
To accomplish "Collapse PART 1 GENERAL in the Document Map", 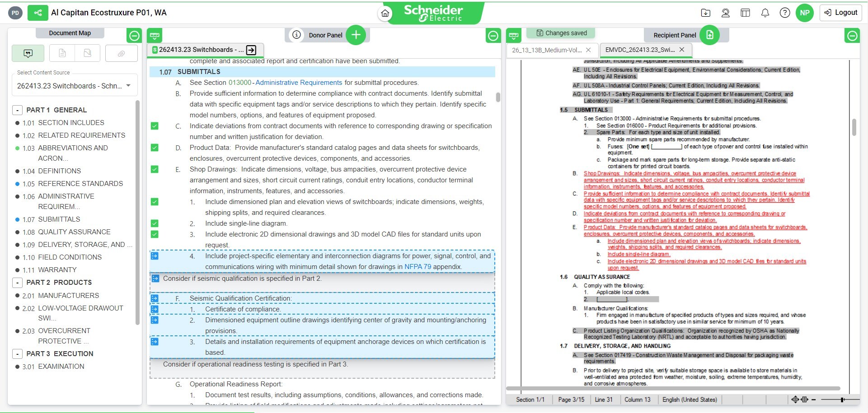I will click(17, 110).
